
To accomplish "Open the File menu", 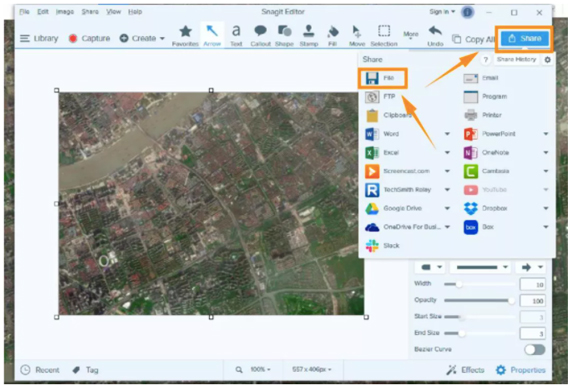I will (24, 12).
